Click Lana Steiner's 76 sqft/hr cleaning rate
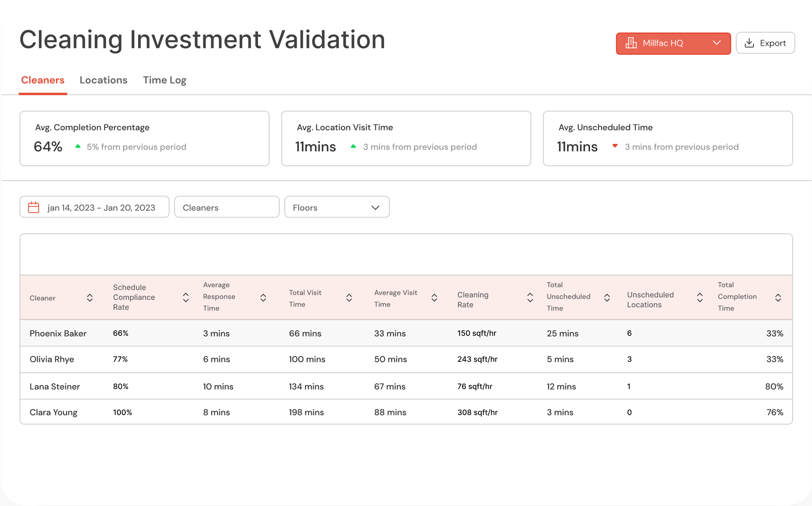The width and height of the screenshot is (812, 506). pyautogui.click(x=475, y=386)
